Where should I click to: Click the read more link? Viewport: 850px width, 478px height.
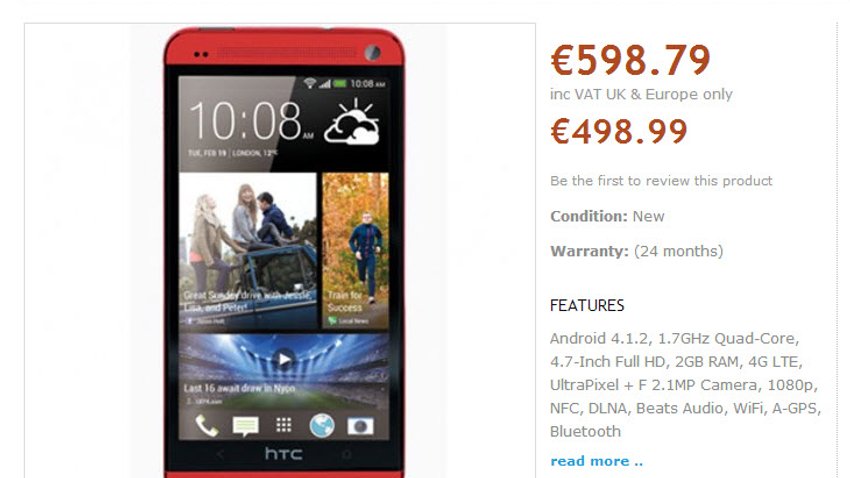596,461
